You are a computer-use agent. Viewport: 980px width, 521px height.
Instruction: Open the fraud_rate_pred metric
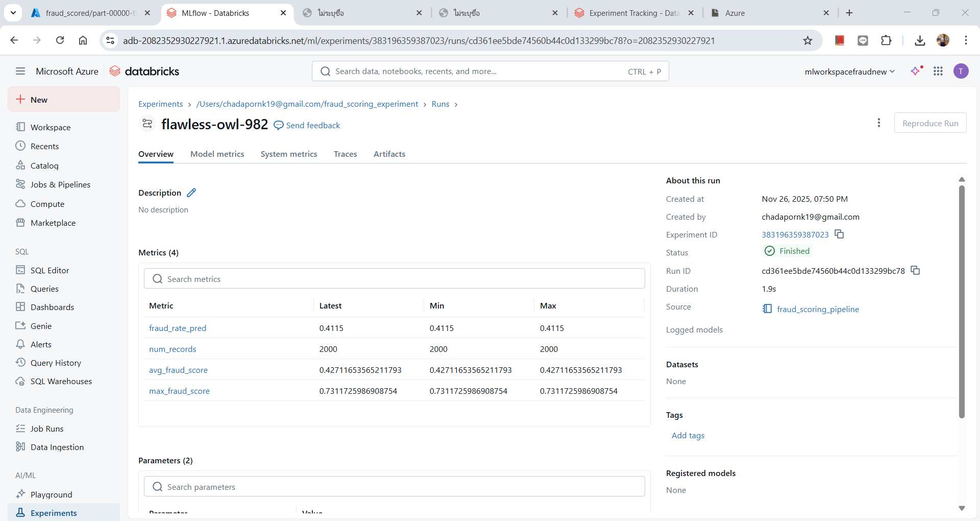point(178,328)
